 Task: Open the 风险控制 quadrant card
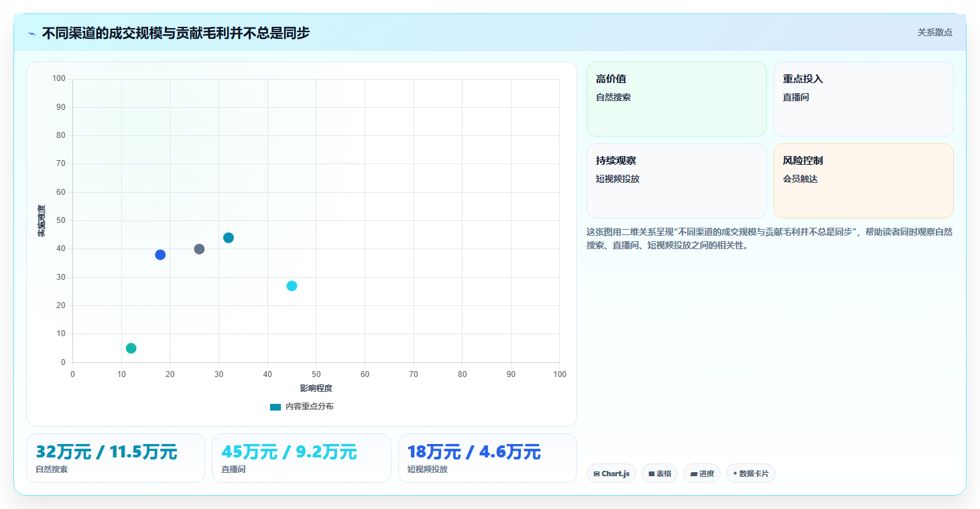point(863,181)
